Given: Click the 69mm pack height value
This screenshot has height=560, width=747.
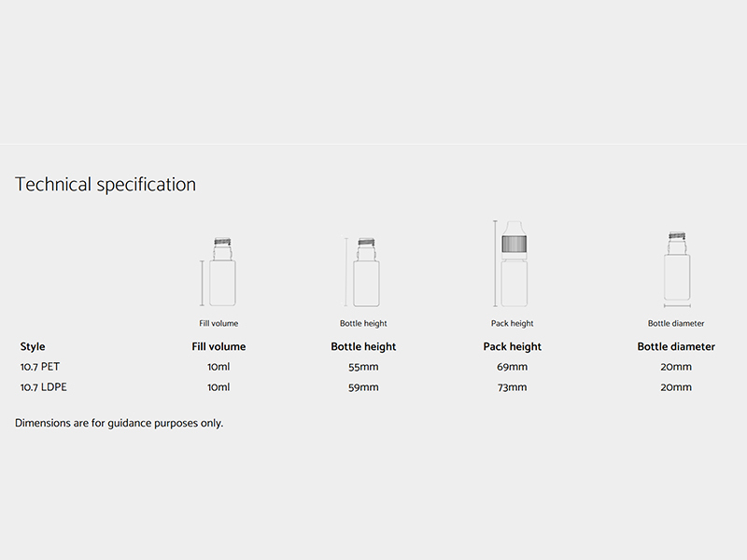Looking at the screenshot, I should click(x=513, y=367).
